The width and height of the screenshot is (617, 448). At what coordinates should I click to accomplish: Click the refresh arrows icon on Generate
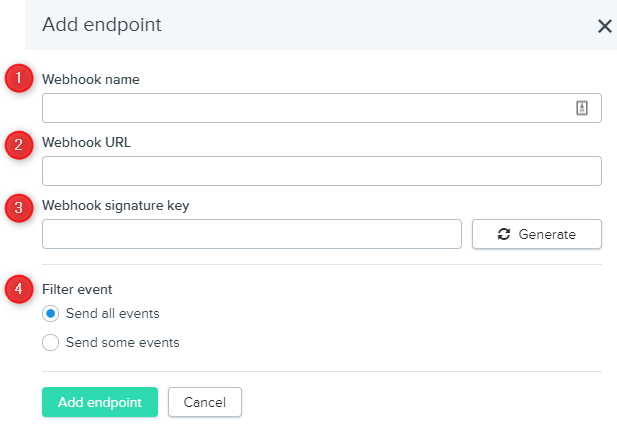pos(504,234)
